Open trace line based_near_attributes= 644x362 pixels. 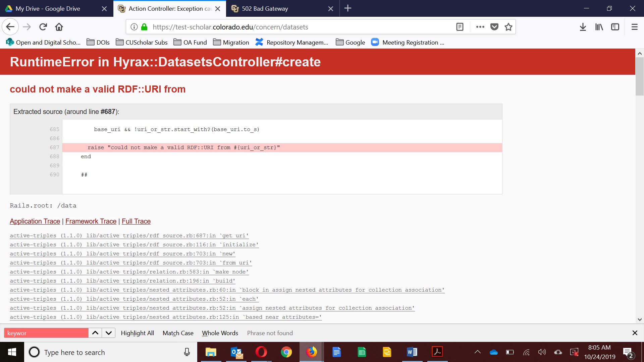coord(166,317)
